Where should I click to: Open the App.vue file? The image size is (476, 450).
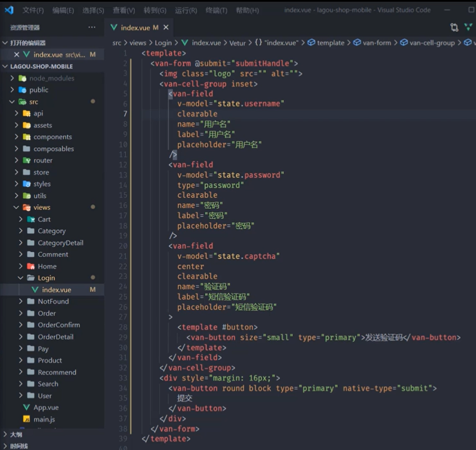(x=46, y=407)
